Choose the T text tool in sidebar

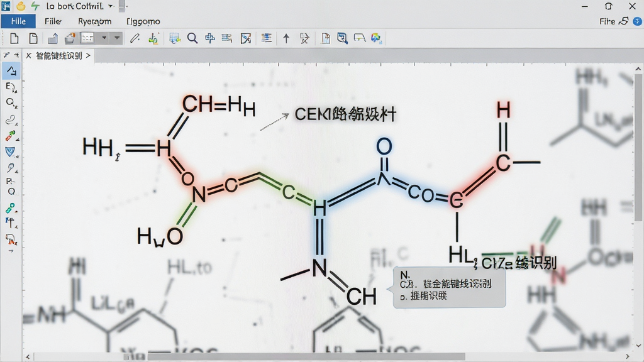coord(11,223)
